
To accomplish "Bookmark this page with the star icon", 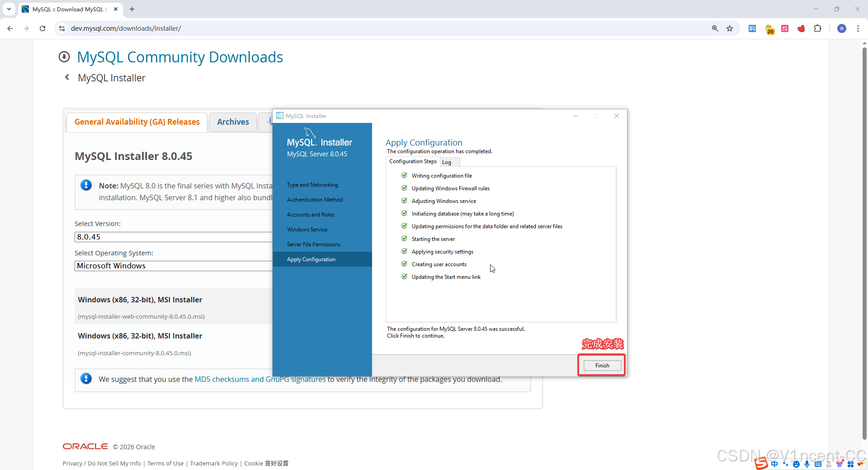I will pyautogui.click(x=730, y=28).
